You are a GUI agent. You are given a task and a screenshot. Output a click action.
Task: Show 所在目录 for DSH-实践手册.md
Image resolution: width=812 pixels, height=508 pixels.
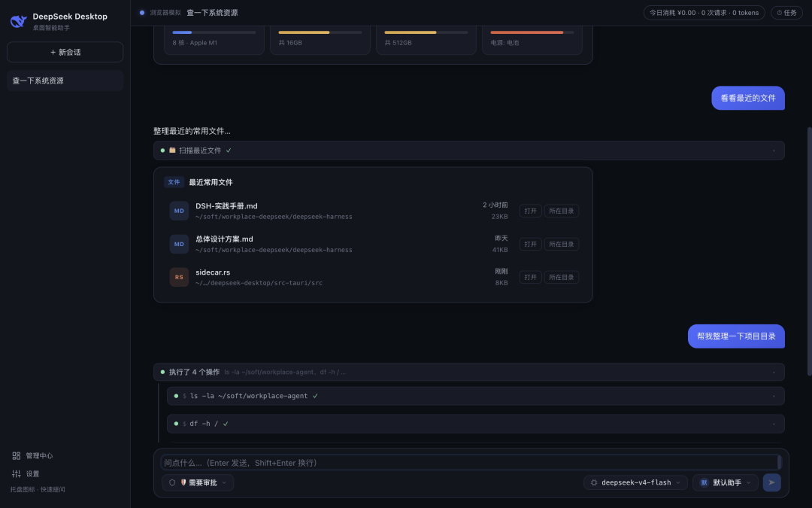(x=562, y=211)
